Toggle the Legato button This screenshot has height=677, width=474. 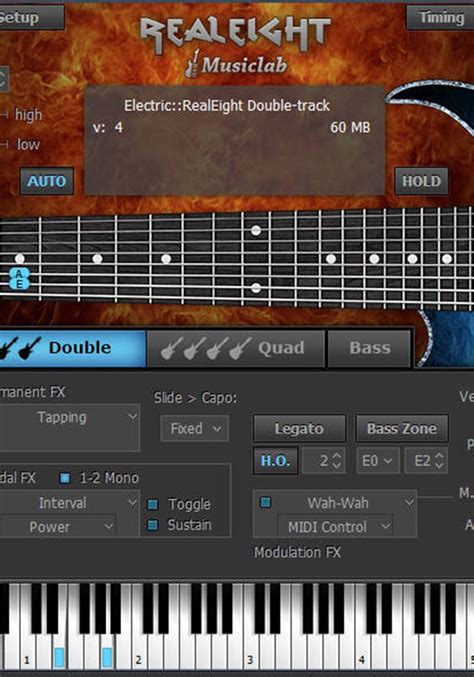(x=299, y=428)
